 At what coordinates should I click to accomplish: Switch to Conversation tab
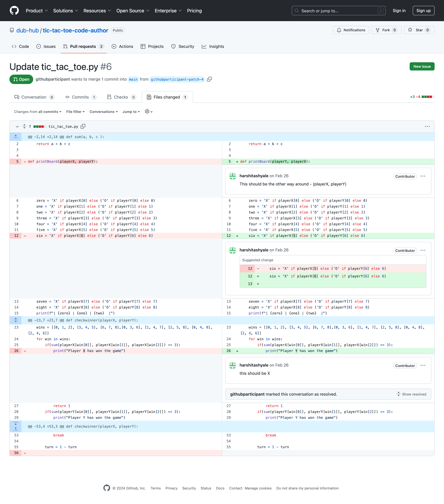[x=35, y=97]
